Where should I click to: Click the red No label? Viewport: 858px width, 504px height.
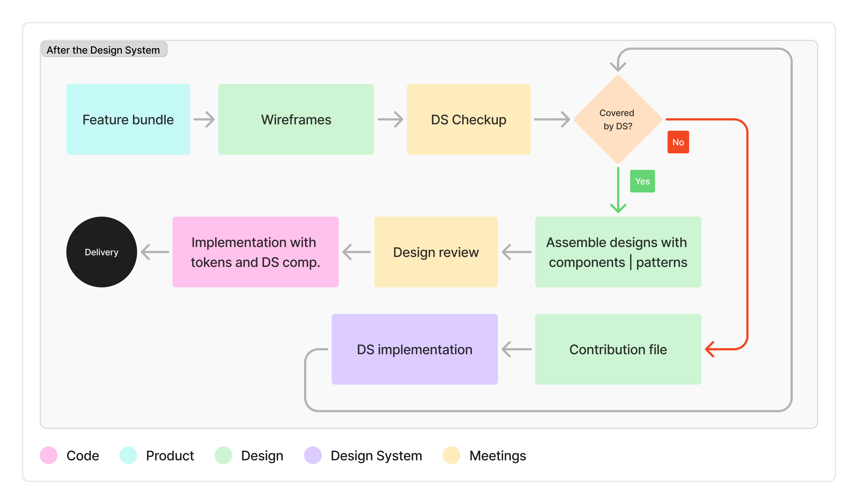pos(678,142)
